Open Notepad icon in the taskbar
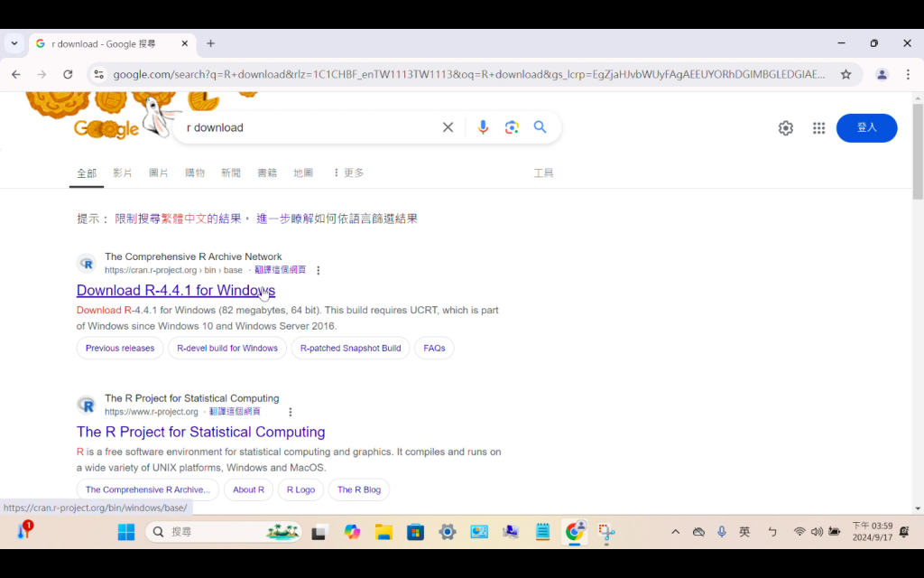Screen dimensions: 924x578 pyautogui.click(x=542, y=532)
